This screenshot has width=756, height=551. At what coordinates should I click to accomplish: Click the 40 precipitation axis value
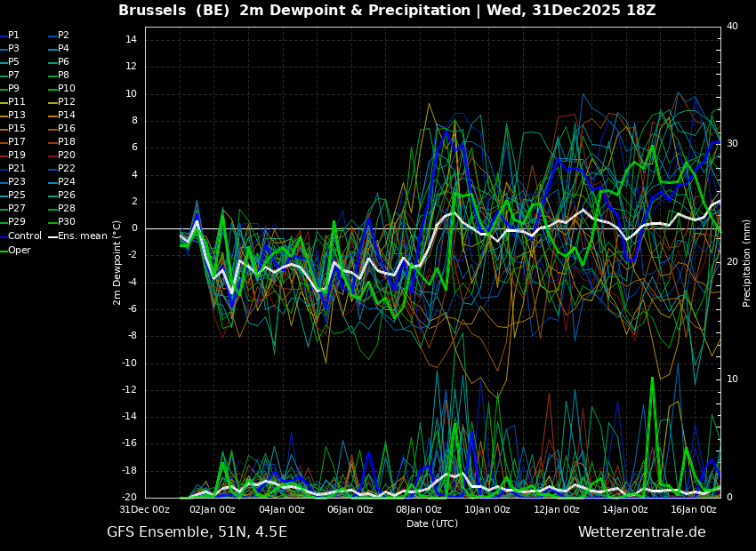(732, 27)
